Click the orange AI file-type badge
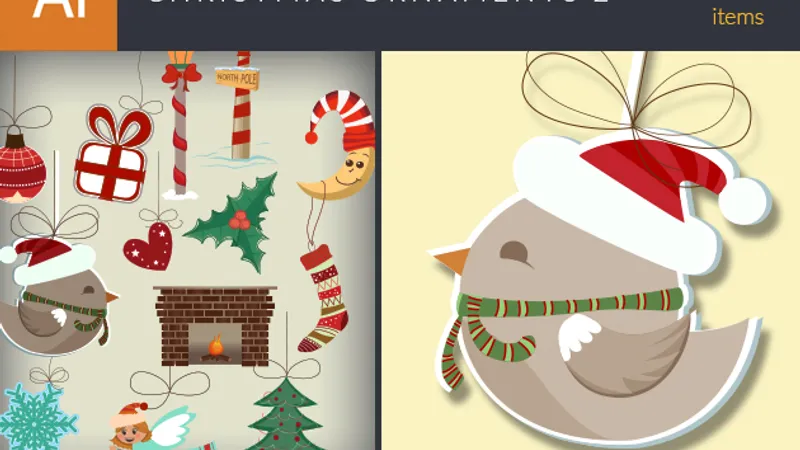Screen dimensions: 800x450 point(58,25)
